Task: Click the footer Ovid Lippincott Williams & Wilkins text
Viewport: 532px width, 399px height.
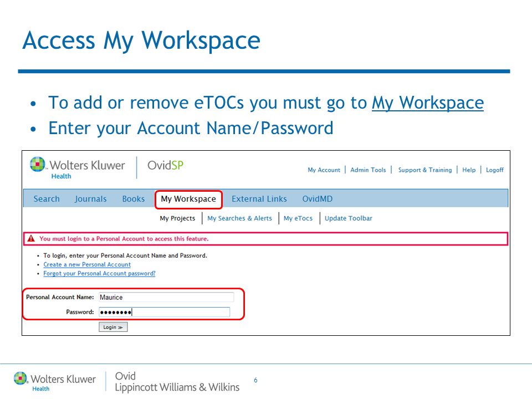Action: pos(177,382)
